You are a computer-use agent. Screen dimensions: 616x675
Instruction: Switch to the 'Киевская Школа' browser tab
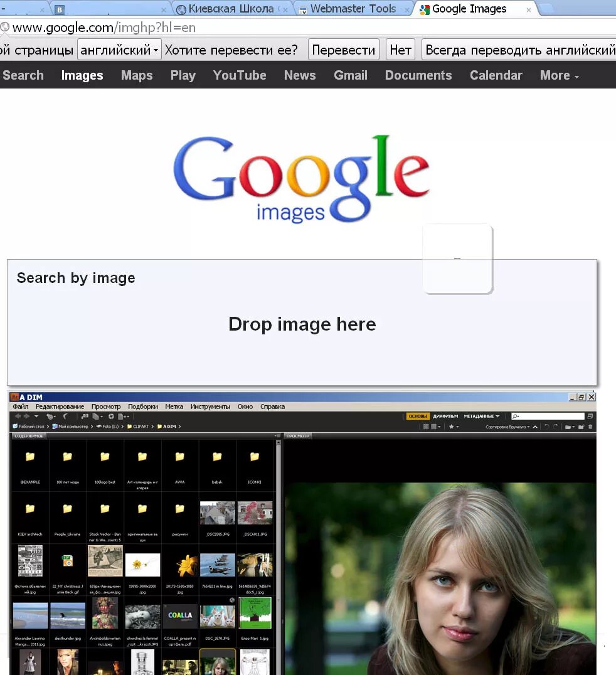click(231, 9)
